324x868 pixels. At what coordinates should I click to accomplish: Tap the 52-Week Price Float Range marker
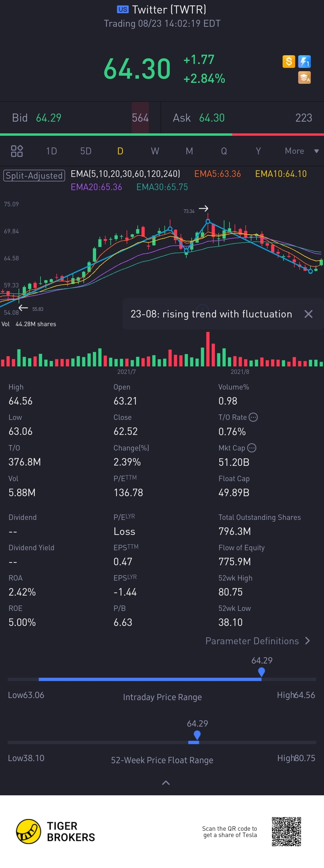(x=197, y=735)
